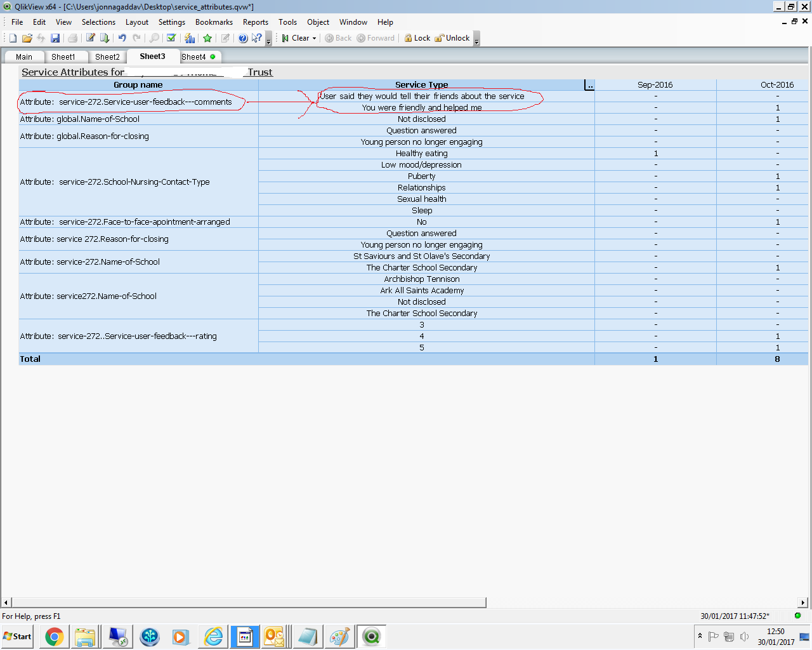Image resolution: width=812 pixels, height=650 pixels.
Task: Click the Reload script icon
Action: pyautogui.click(x=105, y=38)
